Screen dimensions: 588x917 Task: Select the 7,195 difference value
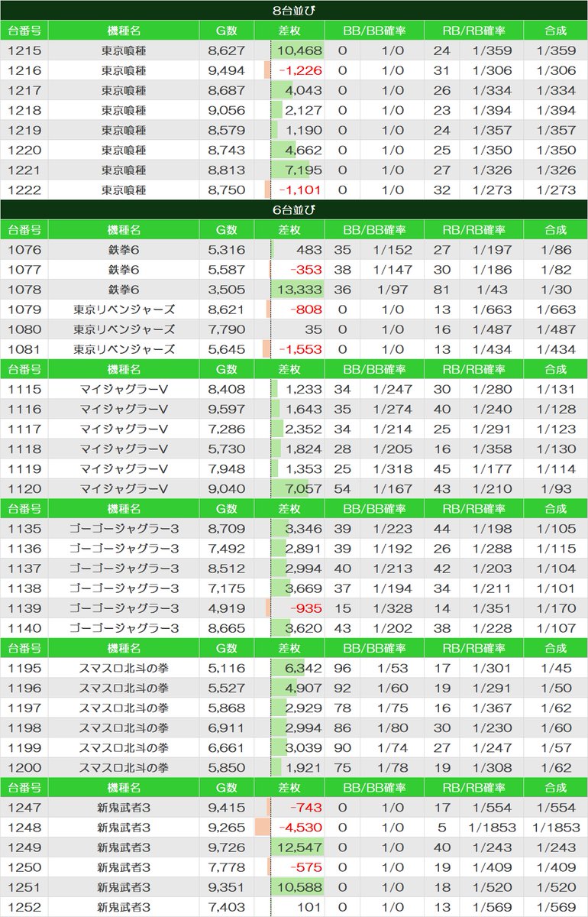tap(304, 170)
